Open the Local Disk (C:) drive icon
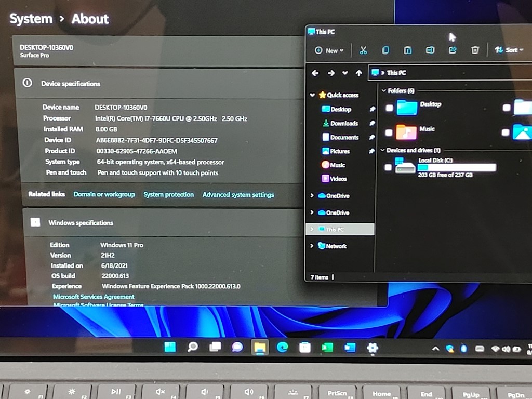Screen dimensions: 532x399 (405, 166)
